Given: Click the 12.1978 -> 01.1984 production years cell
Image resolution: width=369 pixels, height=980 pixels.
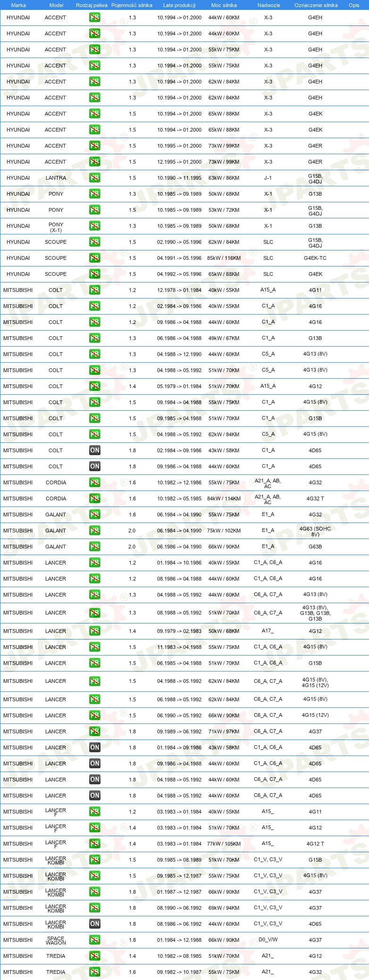Looking at the screenshot, I should 179,290.
